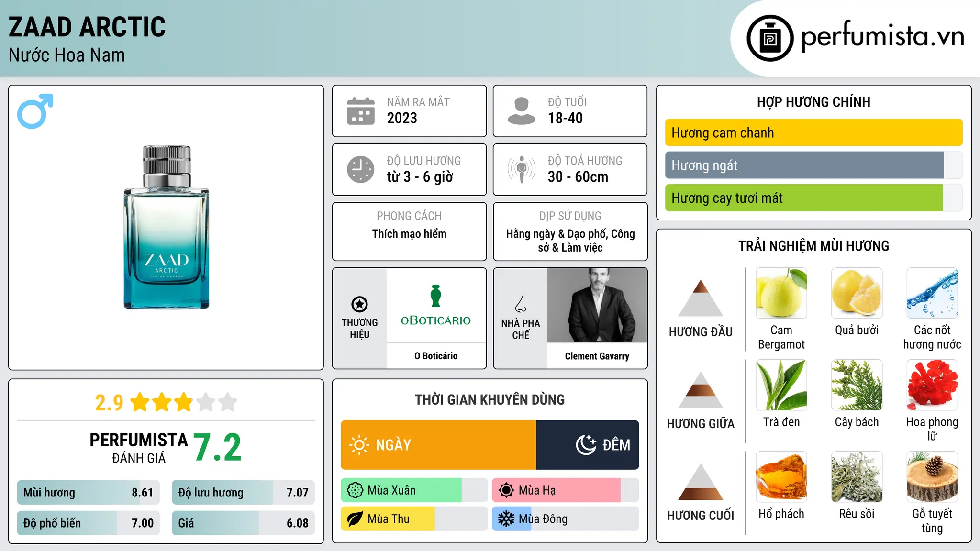The image size is (980, 551).
Task: Click the flower icon next to Mùa Xuân
Action: (355, 490)
